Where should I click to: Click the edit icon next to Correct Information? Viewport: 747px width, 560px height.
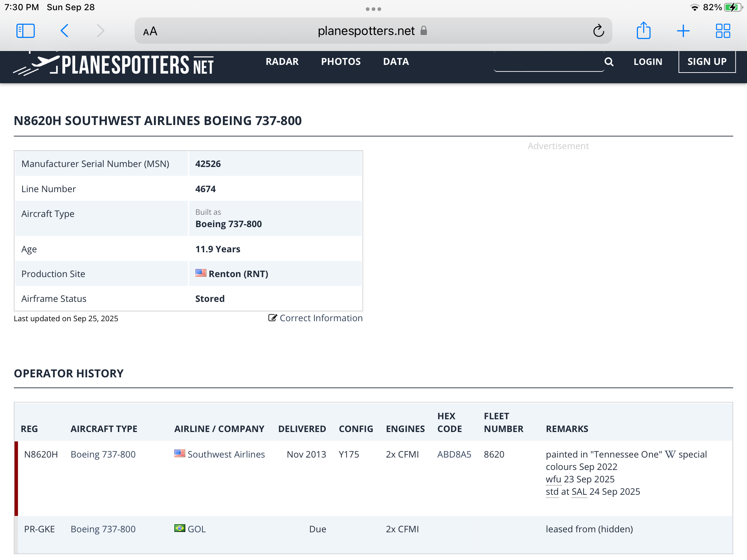coord(272,318)
